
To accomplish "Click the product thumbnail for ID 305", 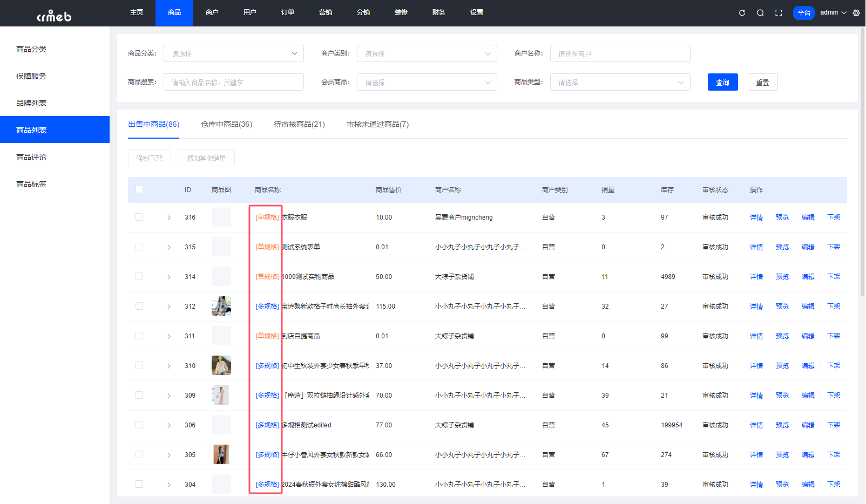I will point(221,454).
